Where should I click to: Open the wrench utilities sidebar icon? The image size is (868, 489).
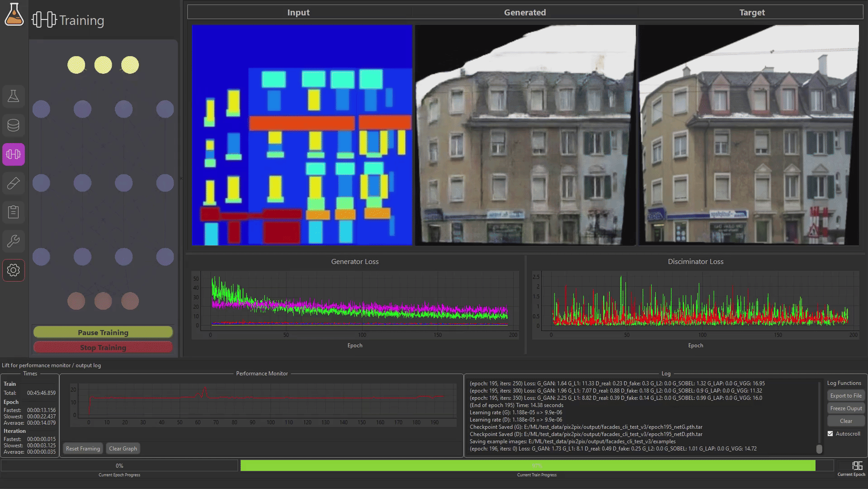tap(13, 241)
